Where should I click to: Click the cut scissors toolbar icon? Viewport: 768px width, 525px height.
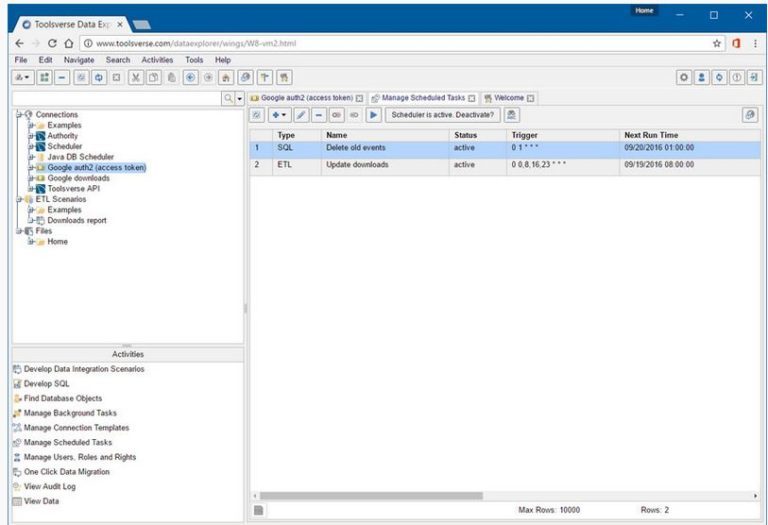coord(136,77)
